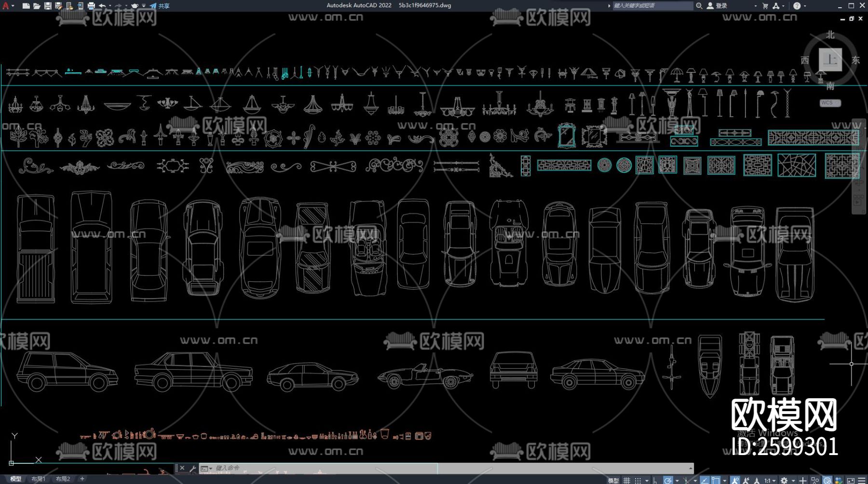Switch to the 布局1 layout tab
Image resolution: width=868 pixels, height=484 pixels.
click(38, 479)
